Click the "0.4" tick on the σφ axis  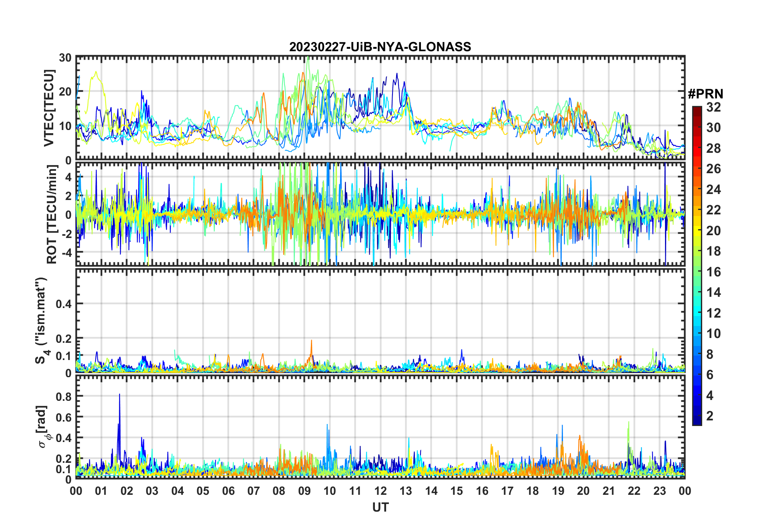coord(64,438)
